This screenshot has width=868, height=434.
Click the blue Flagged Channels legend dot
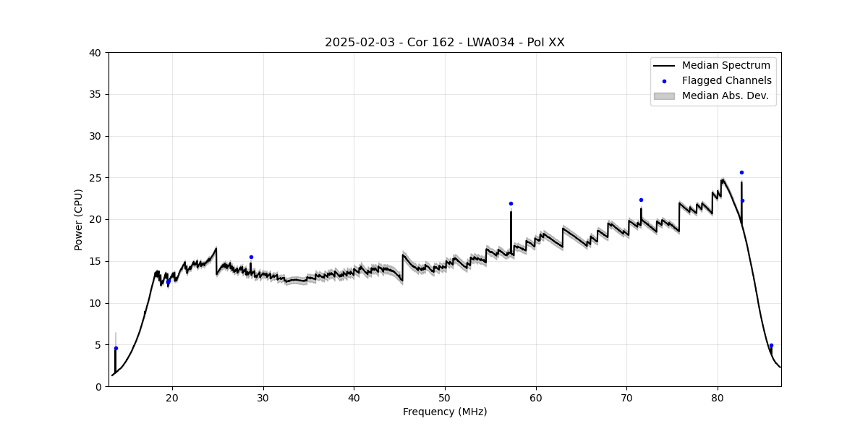(664, 81)
